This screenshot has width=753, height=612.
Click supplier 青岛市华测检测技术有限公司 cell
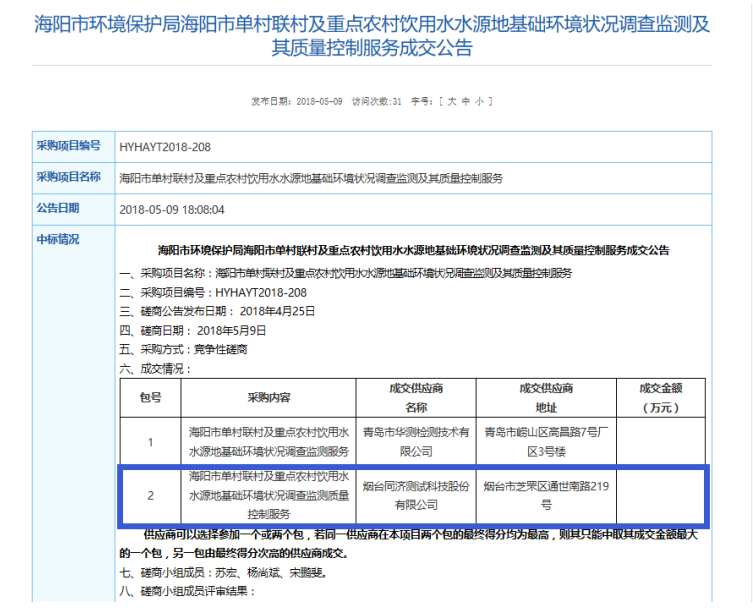(415, 441)
